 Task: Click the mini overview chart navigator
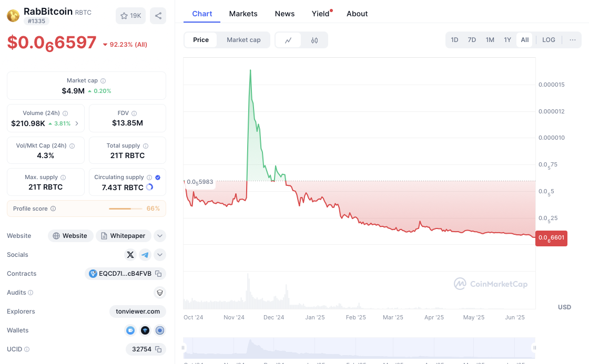point(359,348)
